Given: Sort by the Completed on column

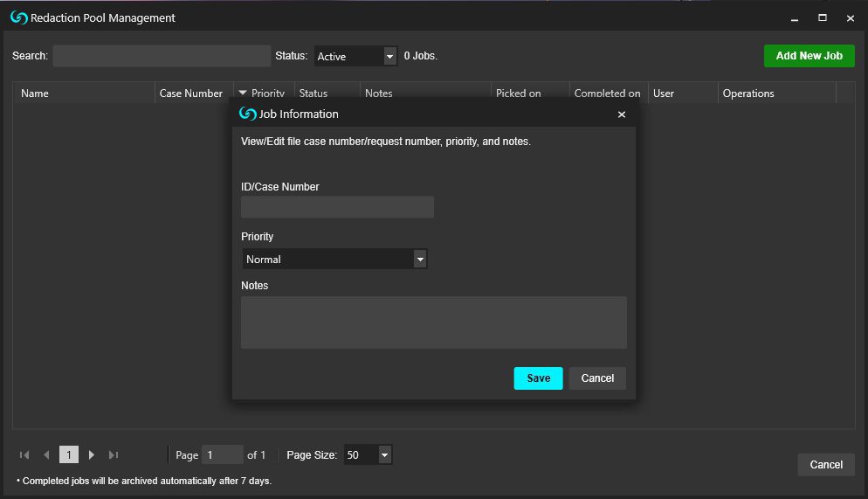Looking at the screenshot, I should tap(607, 93).
